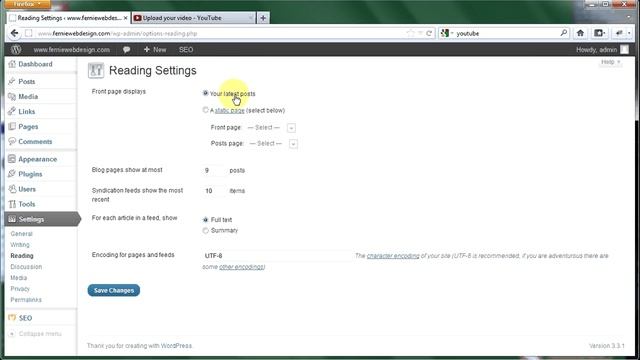Click the Comments icon in sidebar
Viewport: 640px width, 360px height.
pos(12,142)
